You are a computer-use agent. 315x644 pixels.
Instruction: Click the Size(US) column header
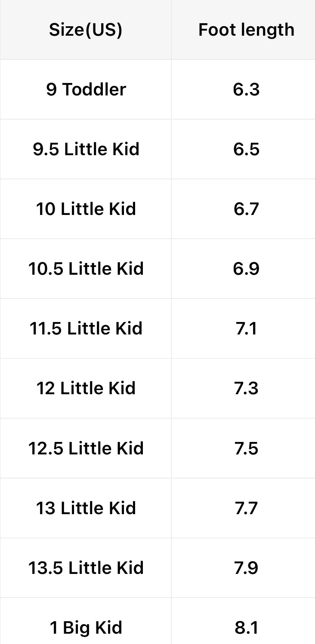tap(86, 30)
